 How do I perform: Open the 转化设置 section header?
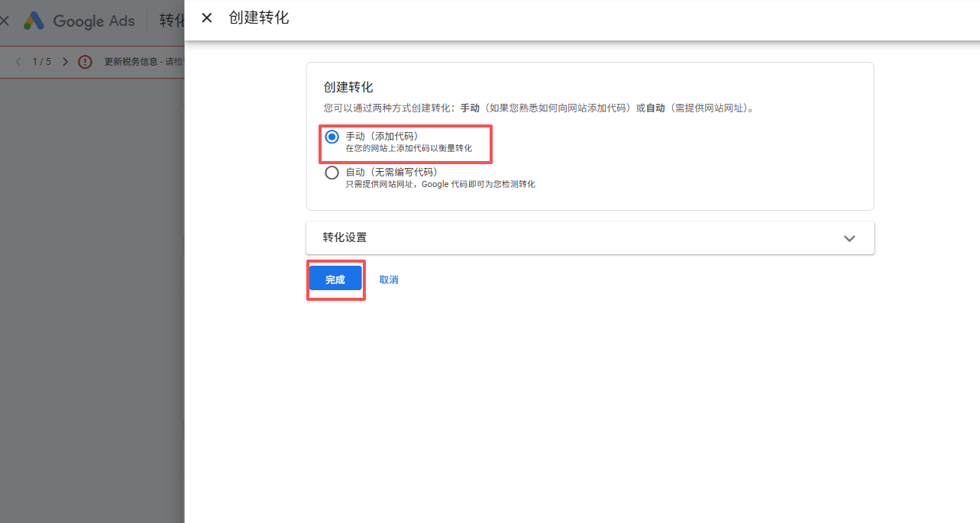[344, 237]
